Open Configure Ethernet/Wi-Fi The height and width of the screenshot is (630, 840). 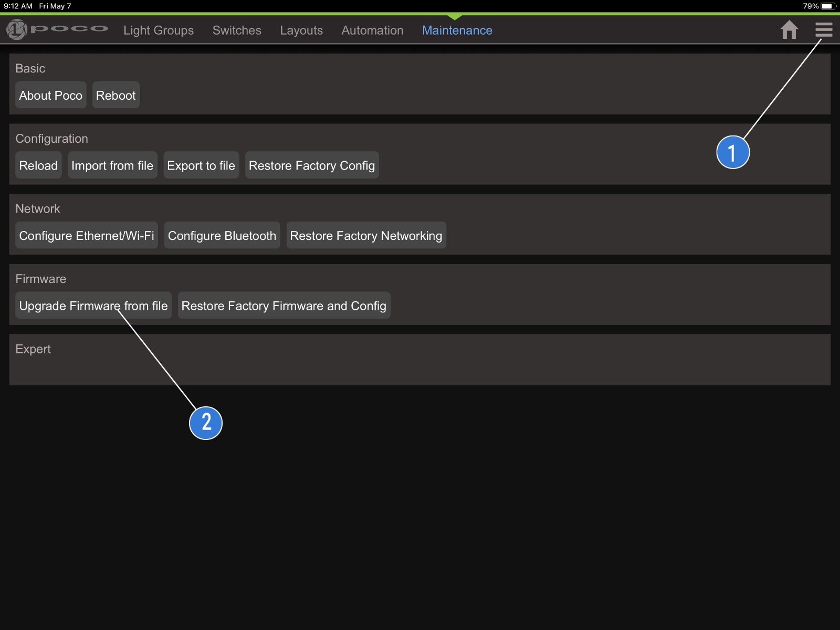pos(87,236)
